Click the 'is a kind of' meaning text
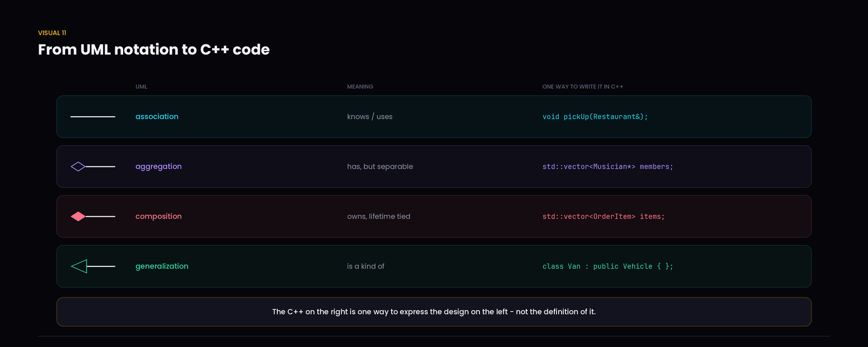Viewport: 868px width, 347px height. click(366, 266)
